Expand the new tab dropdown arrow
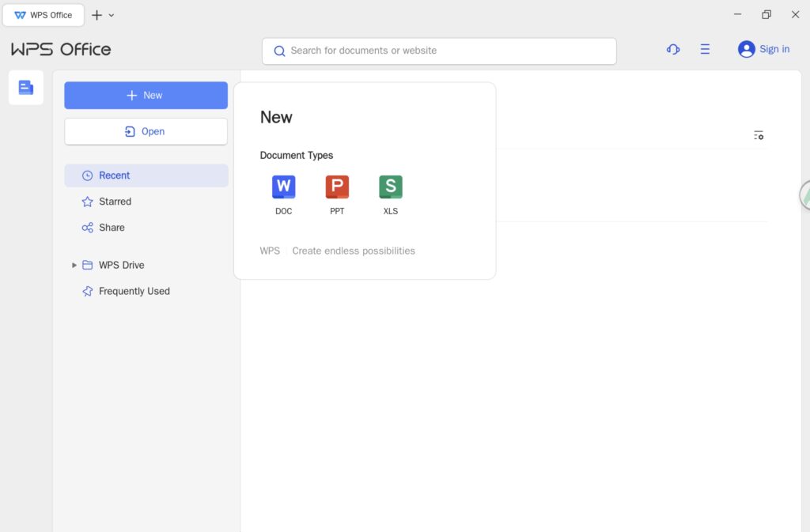The image size is (810, 532). pyautogui.click(x=111, y=16)
